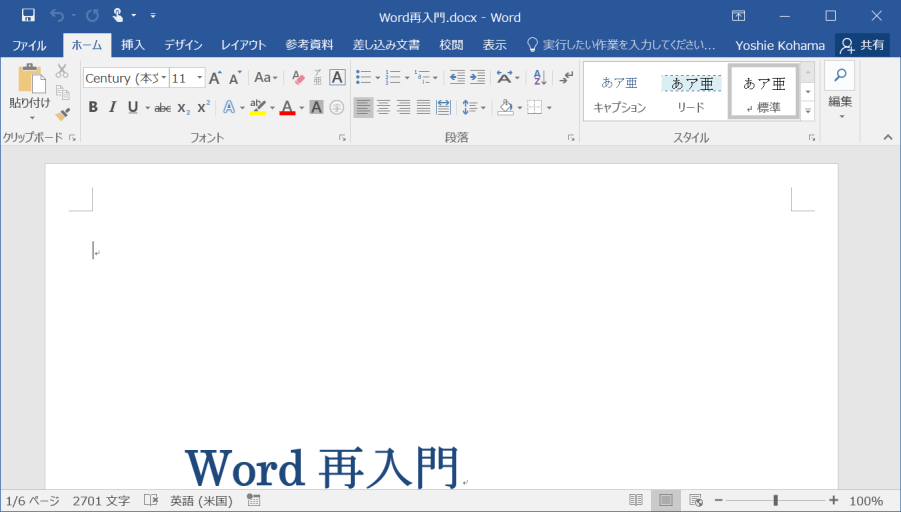
Task: Open the Aa change case dropdown
Action: click(x=265, y=78)
